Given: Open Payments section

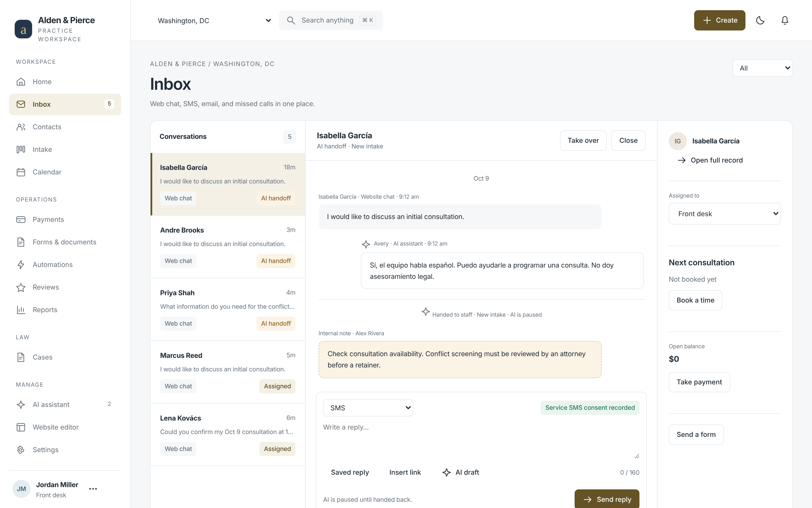Looking at the screenshot, I should coord(65,219).
